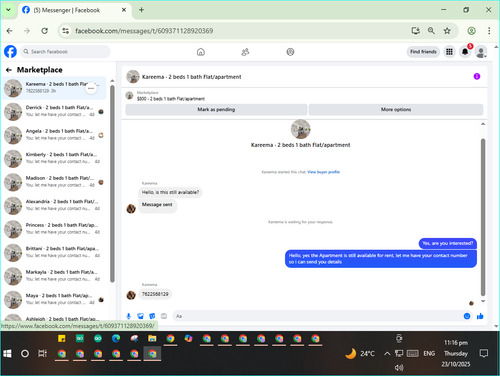Open Task View on the taskbar
This screenshot has width=500, height=376.
[42, 354]
